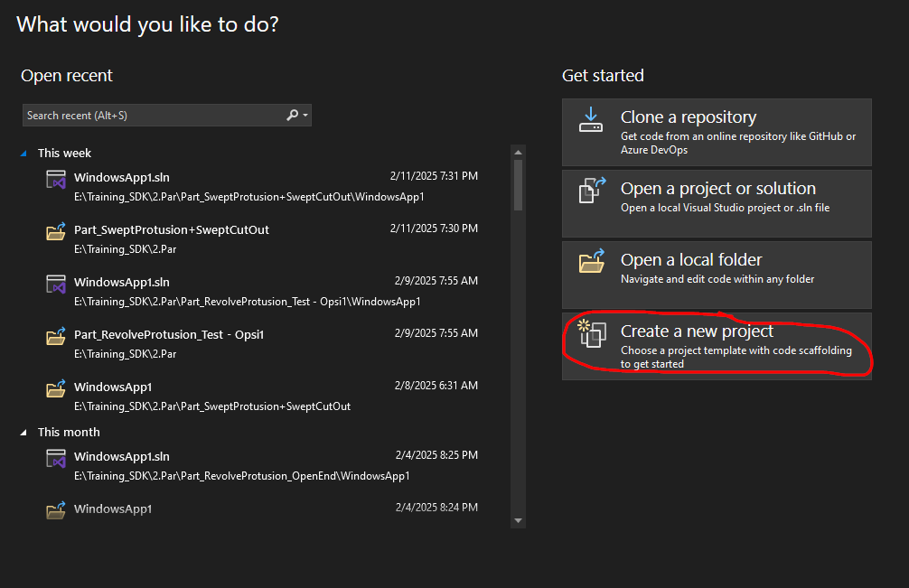Click the Create a new project icon
The height and width of the screenshot is (588, 909).
[591, 333]
